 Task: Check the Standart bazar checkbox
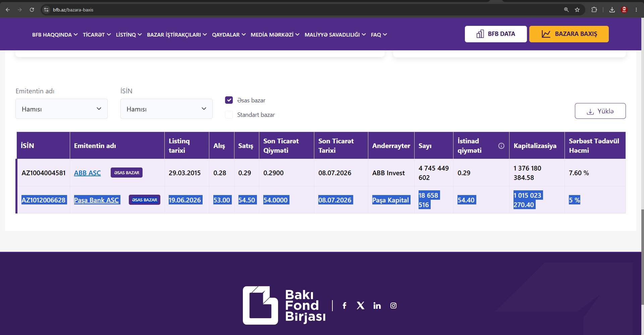point(229,115)
